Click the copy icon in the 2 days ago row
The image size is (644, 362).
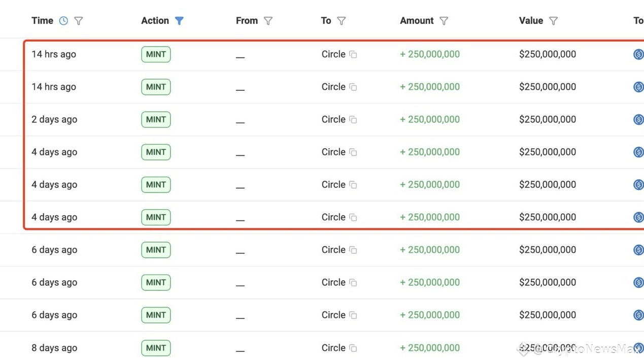point(354,120)
